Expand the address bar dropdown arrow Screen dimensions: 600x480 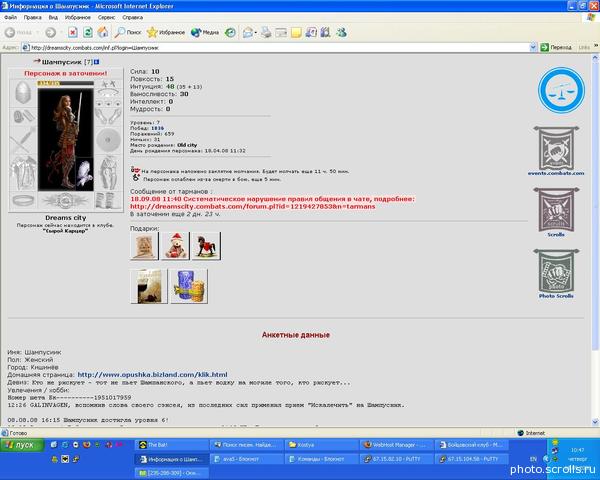point(533,48)
